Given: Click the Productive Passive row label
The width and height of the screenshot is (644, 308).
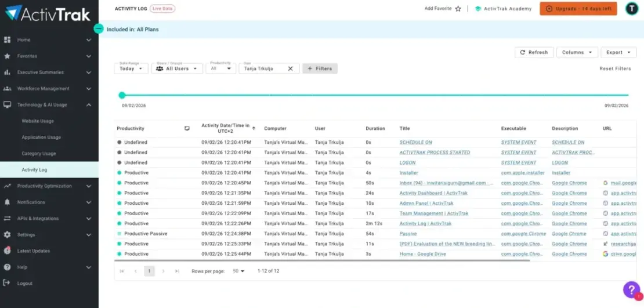Looking at the screenshot, I should (x=146, y=234).
